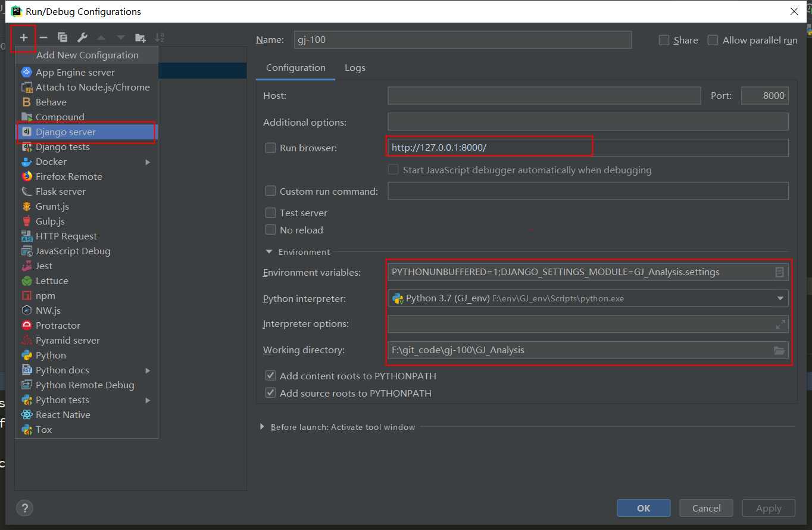Open Edit defaults wrench icon

click(82, 38)
